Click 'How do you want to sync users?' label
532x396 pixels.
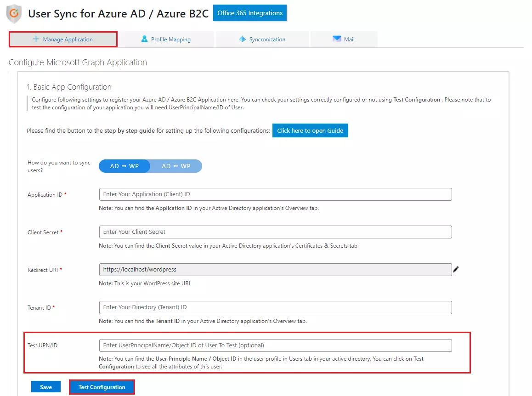coord(59,167)
